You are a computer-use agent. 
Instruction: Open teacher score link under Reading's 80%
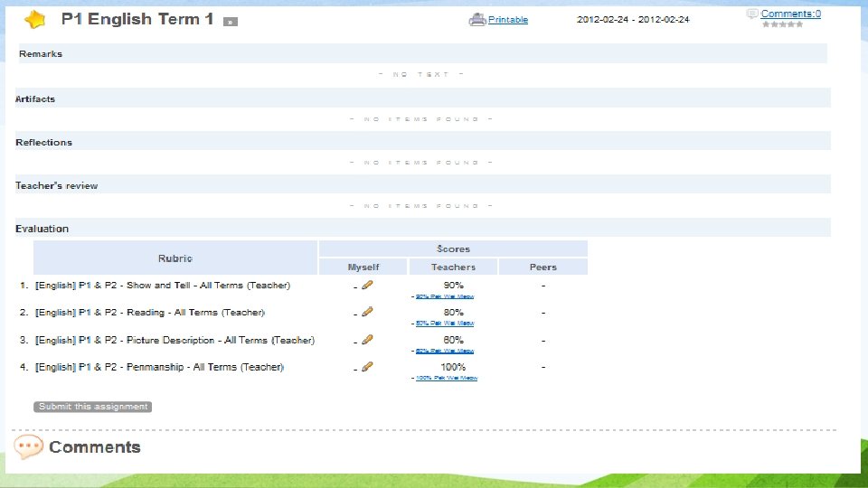point(445,324)
